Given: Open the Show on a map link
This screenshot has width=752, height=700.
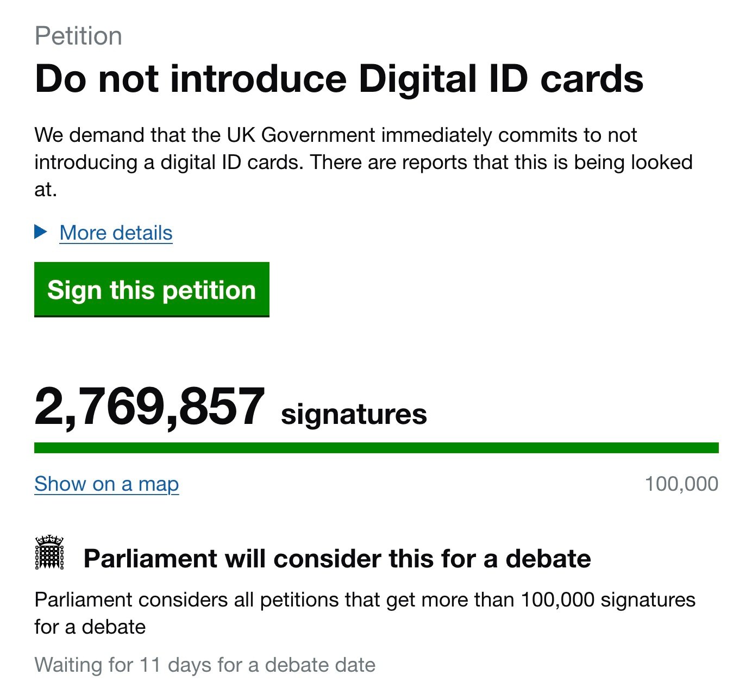Looking at the screenshot, I should click(106, 484).
